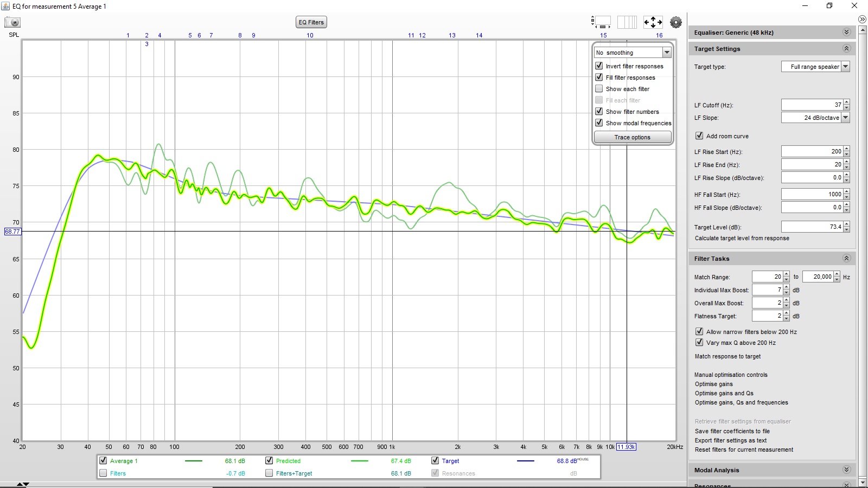Restore down the EQ window
Image resolution: width=868 pixels, height=488 pixels.
coord(829,5)
